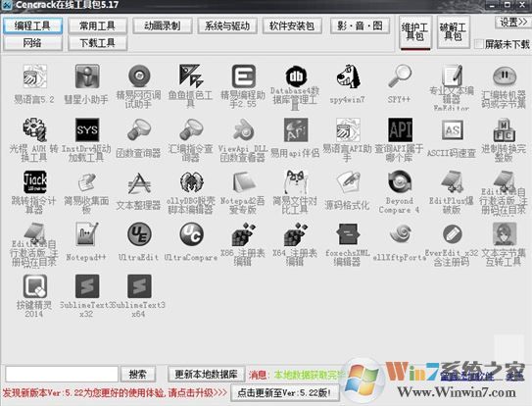Expand the 设置>> options
The height and width of the screenshot is (406, 532).
513,23
